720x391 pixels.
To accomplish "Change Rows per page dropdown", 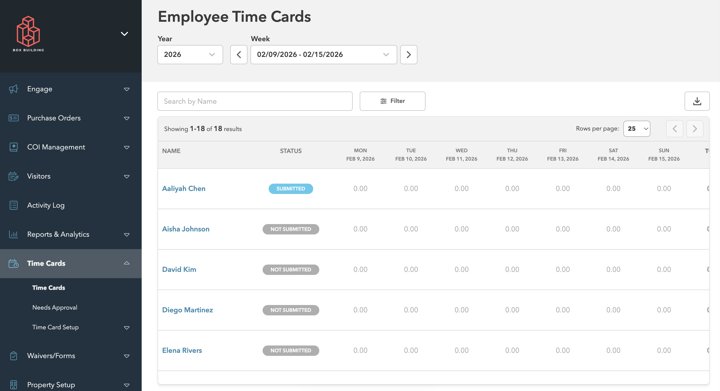I will tap(637, 129).
